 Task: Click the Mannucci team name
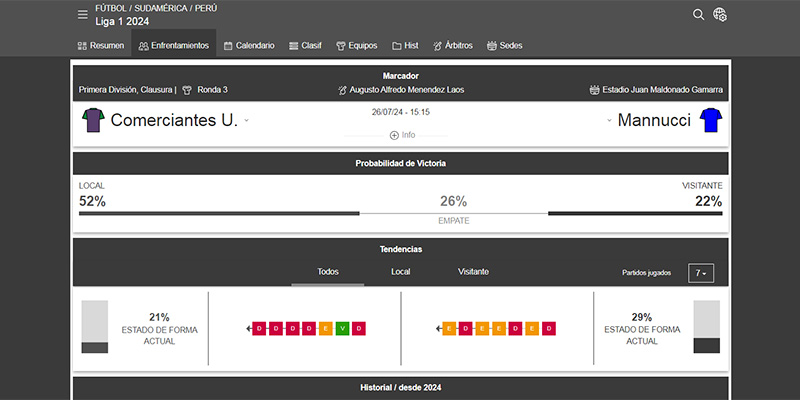tap(654, 120)
